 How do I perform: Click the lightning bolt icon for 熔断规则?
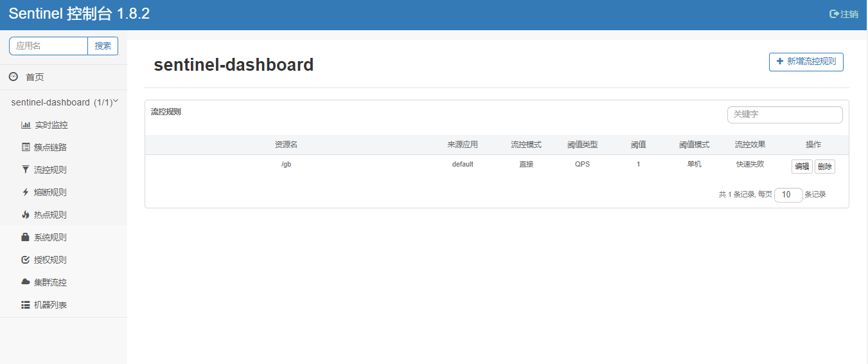(x=26, y=192)
